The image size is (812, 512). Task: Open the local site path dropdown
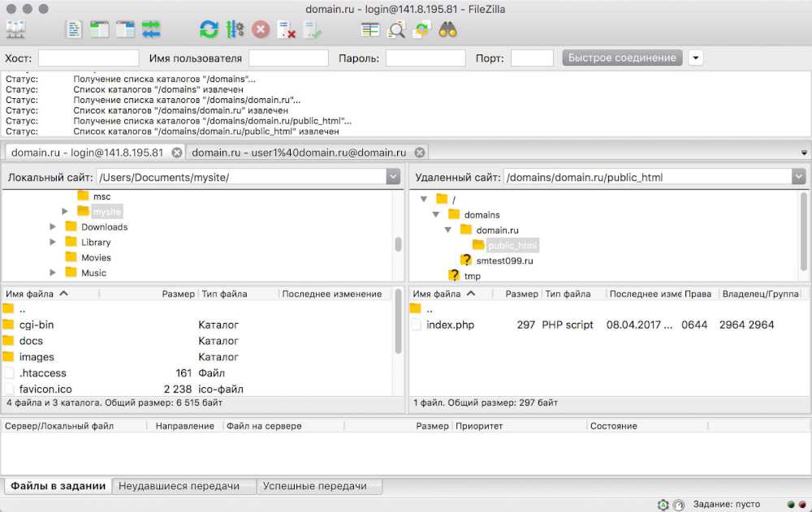(x=393, y=177)
